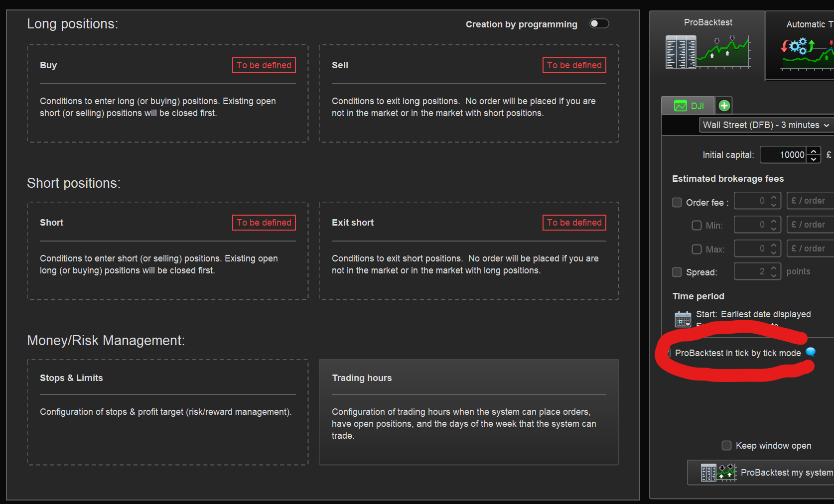The height and width of the screenshot is (504, 834).
Task: Enable the Order fee checkbox
Action: coord(677,202)
